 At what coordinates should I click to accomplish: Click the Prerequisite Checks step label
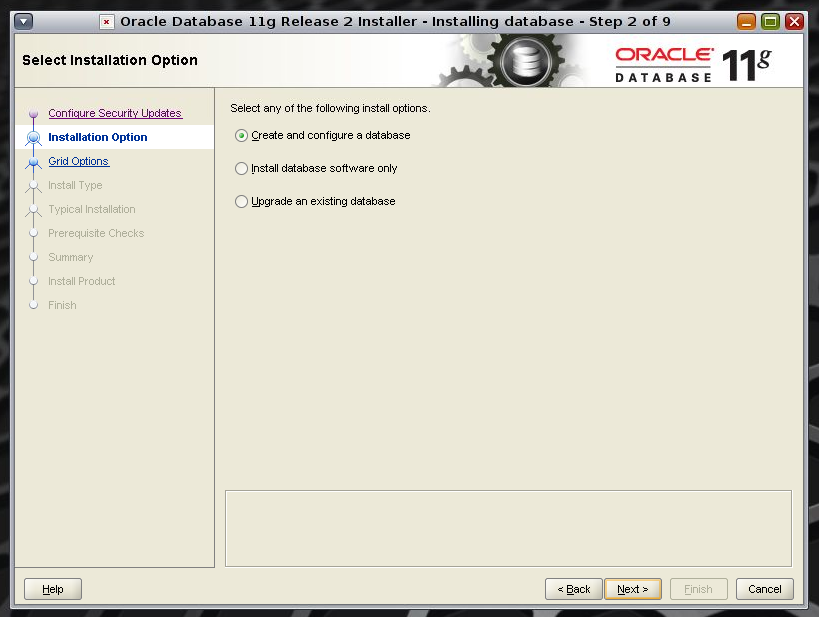[96, 234]
